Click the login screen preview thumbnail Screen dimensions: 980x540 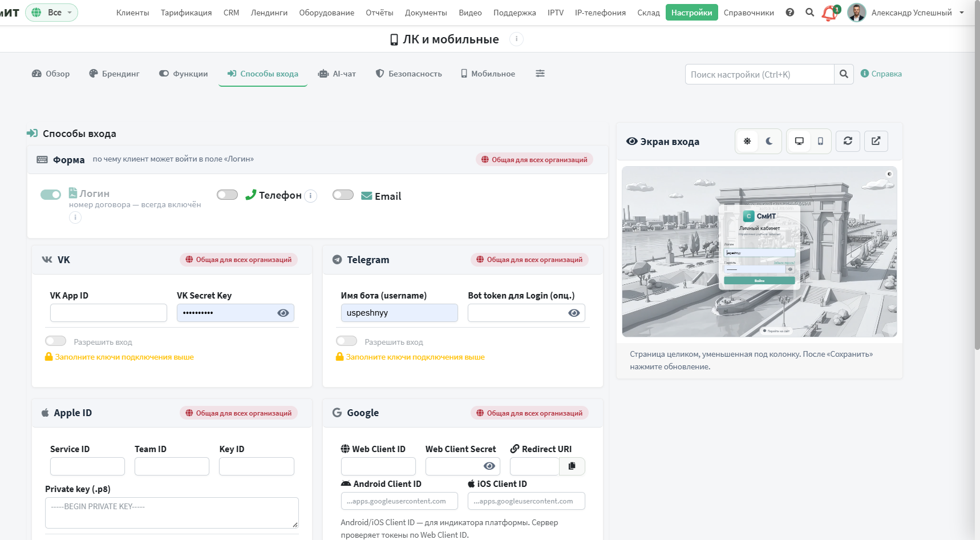click(x=759, y=251)
